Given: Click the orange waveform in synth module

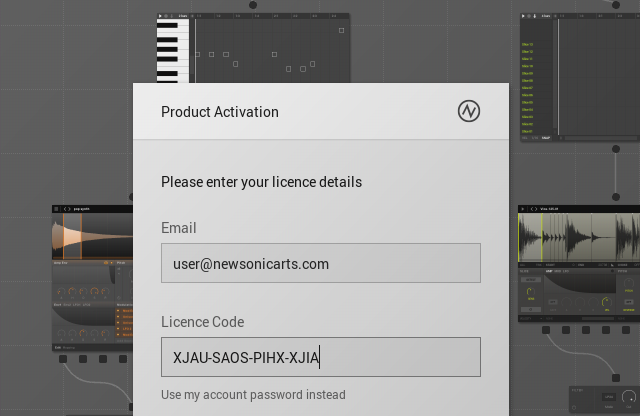Looking at the screenshot, I should 93,236.
